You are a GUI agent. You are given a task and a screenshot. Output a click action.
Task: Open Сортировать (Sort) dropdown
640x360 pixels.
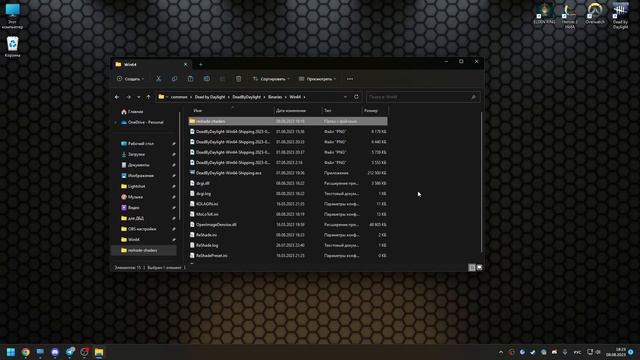(271, 79)
